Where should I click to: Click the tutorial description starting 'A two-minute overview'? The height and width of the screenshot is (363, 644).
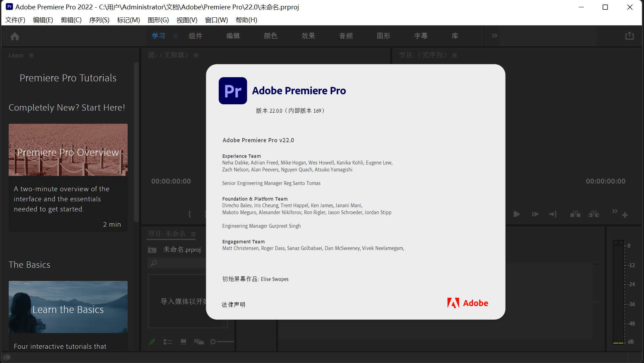62,199
